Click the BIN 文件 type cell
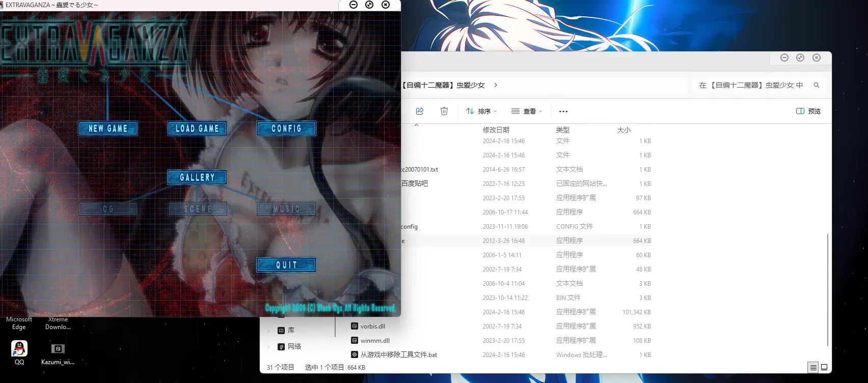The height and width of the screenshot is (383, 868). click(x=568, y=298)
